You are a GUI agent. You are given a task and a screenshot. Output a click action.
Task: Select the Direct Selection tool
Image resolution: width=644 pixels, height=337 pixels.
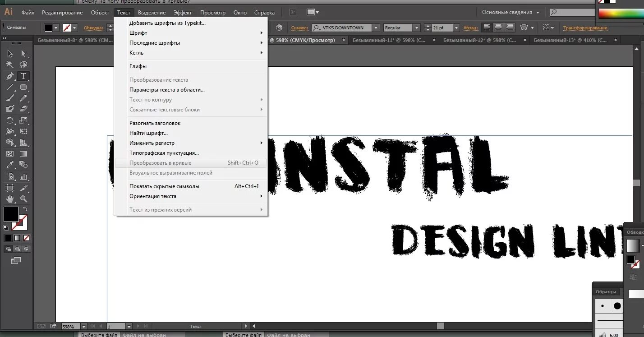point(24,54)
